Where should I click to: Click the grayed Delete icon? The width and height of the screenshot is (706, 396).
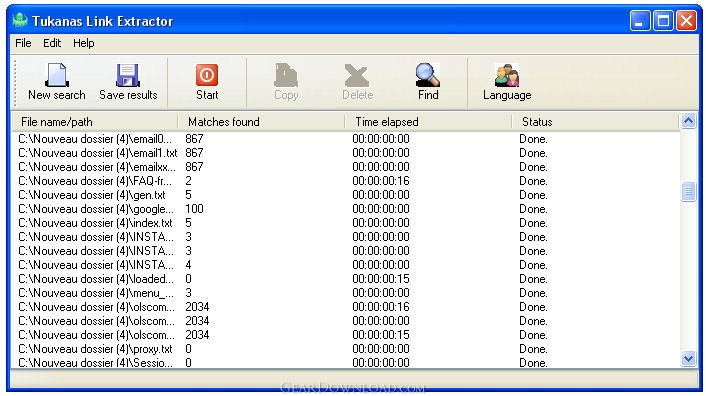click(x=357, y=75)
